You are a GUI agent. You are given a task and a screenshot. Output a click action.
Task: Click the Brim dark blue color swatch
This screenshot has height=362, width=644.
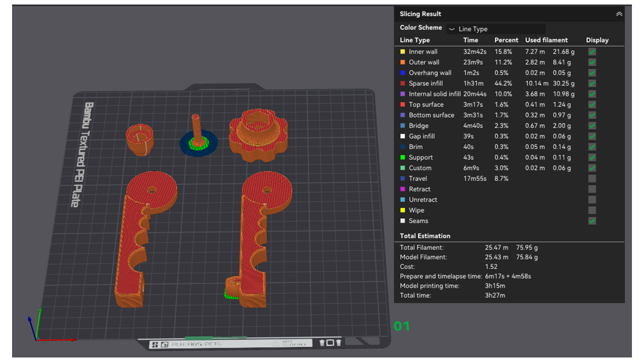pos(403,147)
